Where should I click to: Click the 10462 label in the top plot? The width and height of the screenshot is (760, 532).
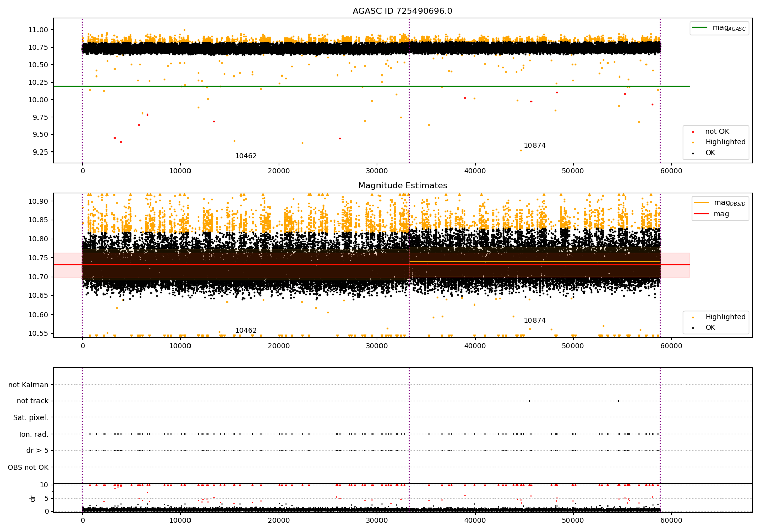[246, 156]
